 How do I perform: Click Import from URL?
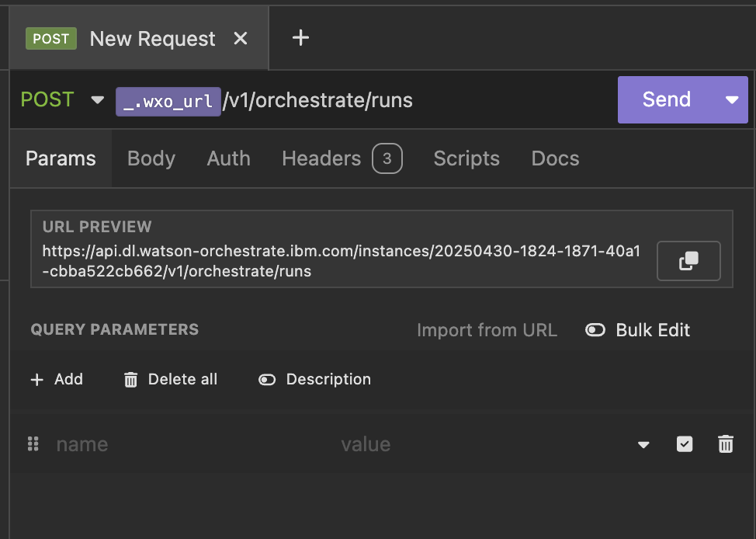[x=487, y=330]
